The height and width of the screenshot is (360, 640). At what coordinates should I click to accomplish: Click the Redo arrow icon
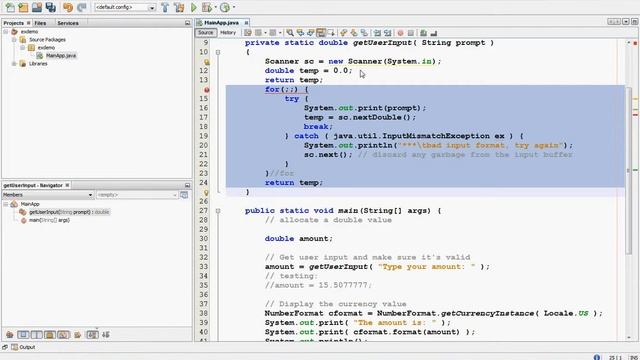point(82,7)
